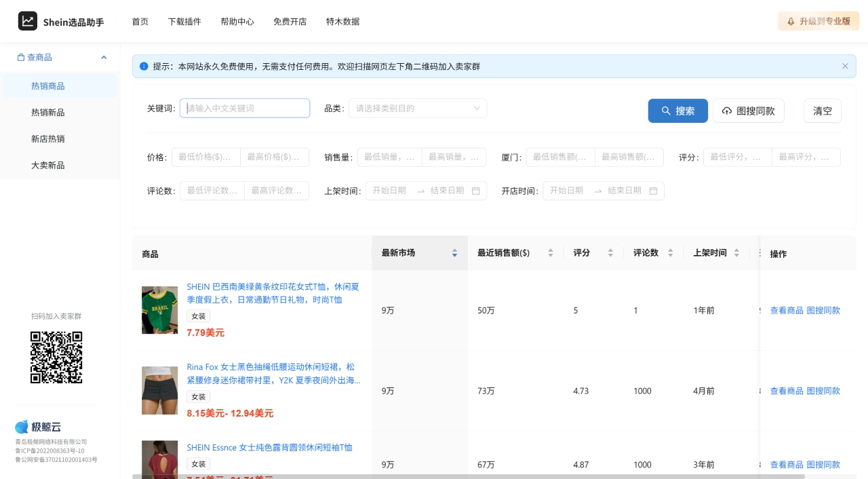Select 大卖新品 in the sidebar
868x479 pixels.
pyautogui.click(x=60, y=166)
